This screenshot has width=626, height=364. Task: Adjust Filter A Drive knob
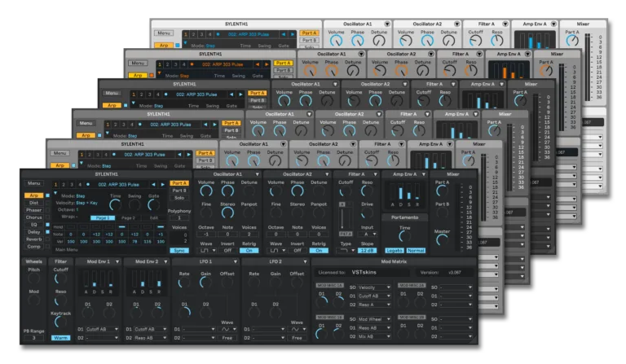pyautogui.click(x=367, y=213)
